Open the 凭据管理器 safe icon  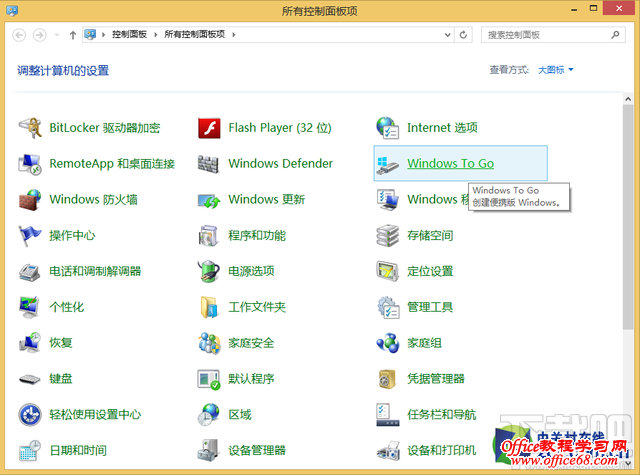(x=387, y=379)
